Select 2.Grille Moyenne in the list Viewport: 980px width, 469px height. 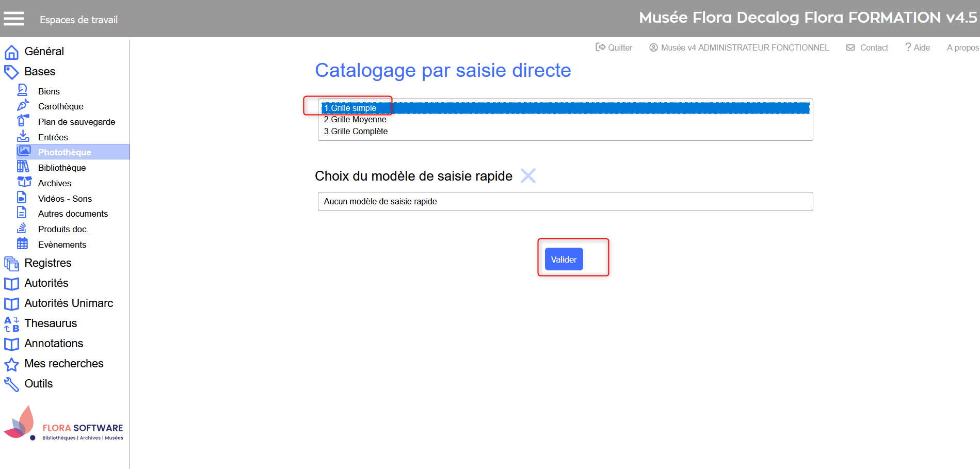tap(355, 120)
